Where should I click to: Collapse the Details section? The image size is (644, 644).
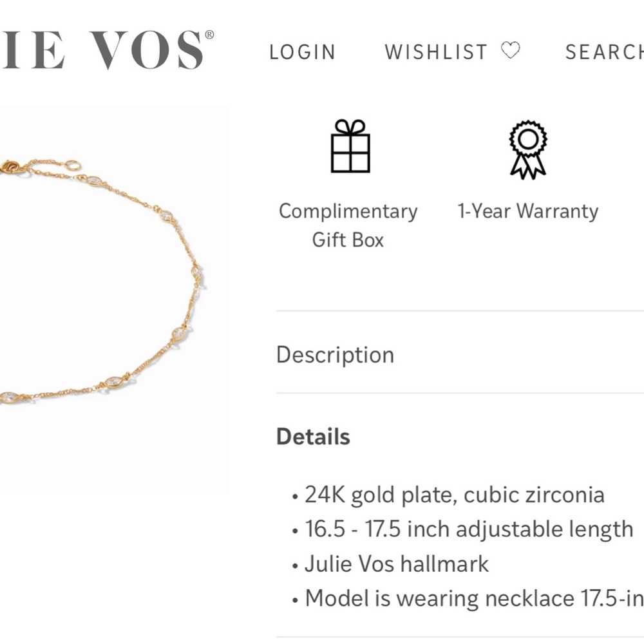(314, 436)
